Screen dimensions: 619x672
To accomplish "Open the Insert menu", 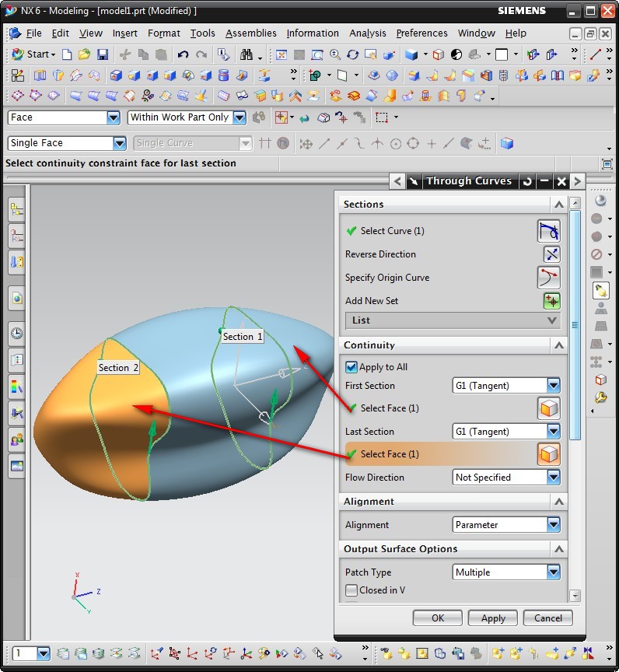I will click(124, 33).
